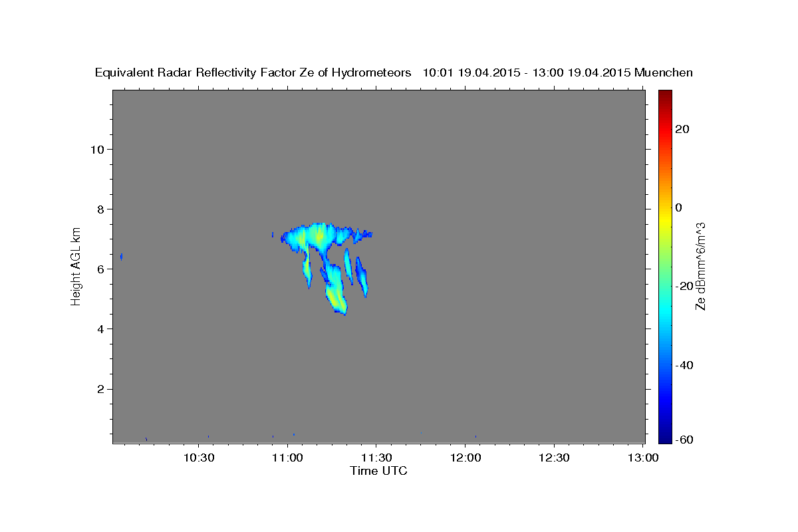Image resolution: width=798 pixels, height=532 pixels.
Task: Click the '11:00' time tick label
Action: coord(288,458)
